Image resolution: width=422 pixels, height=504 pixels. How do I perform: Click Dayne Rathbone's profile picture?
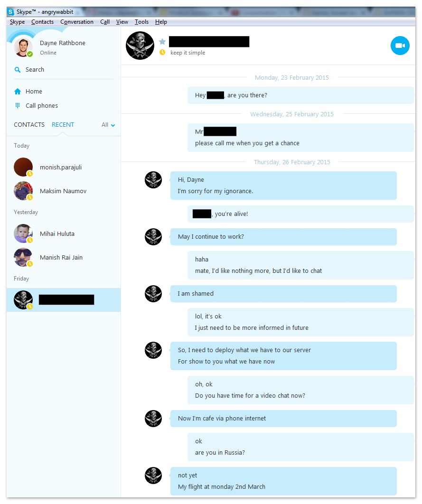[x=23, y=47]
